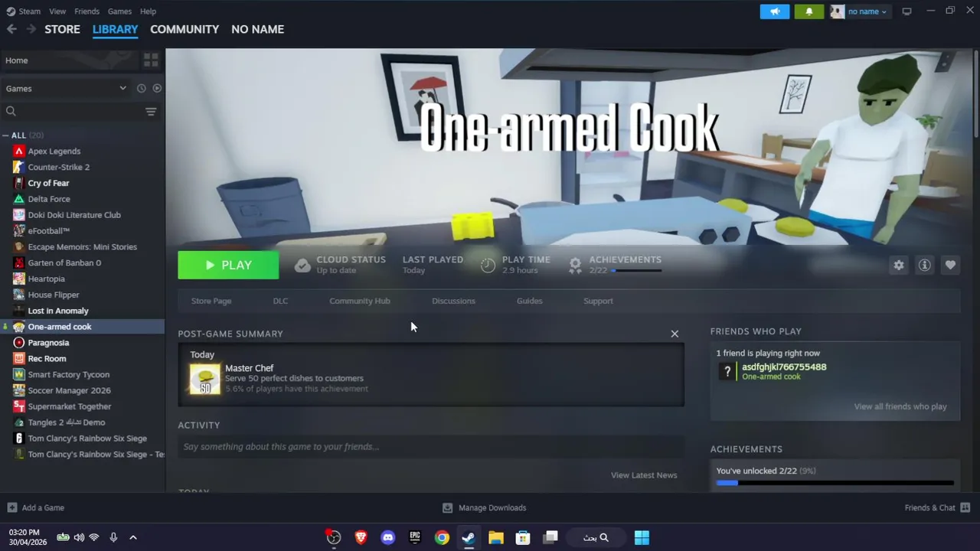Click the library search field
Image resolution: width=980 pixels, height=551 pixels.
72,112
